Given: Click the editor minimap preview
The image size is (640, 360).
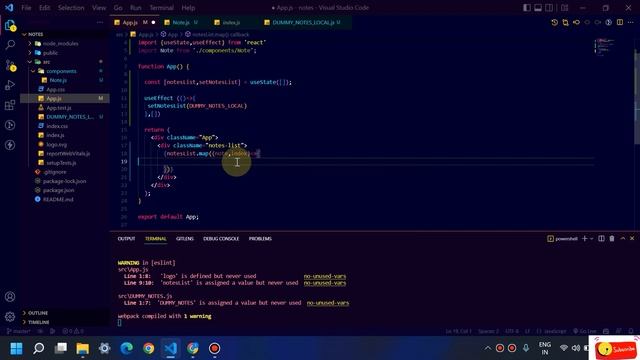Looking at the screenshot, I should point(605,46).
